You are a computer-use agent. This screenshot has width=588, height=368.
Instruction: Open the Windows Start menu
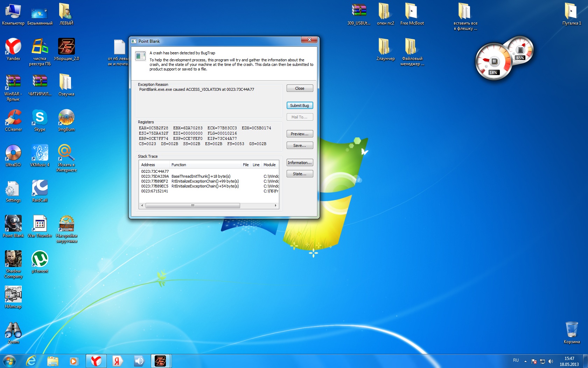point(9,361)
